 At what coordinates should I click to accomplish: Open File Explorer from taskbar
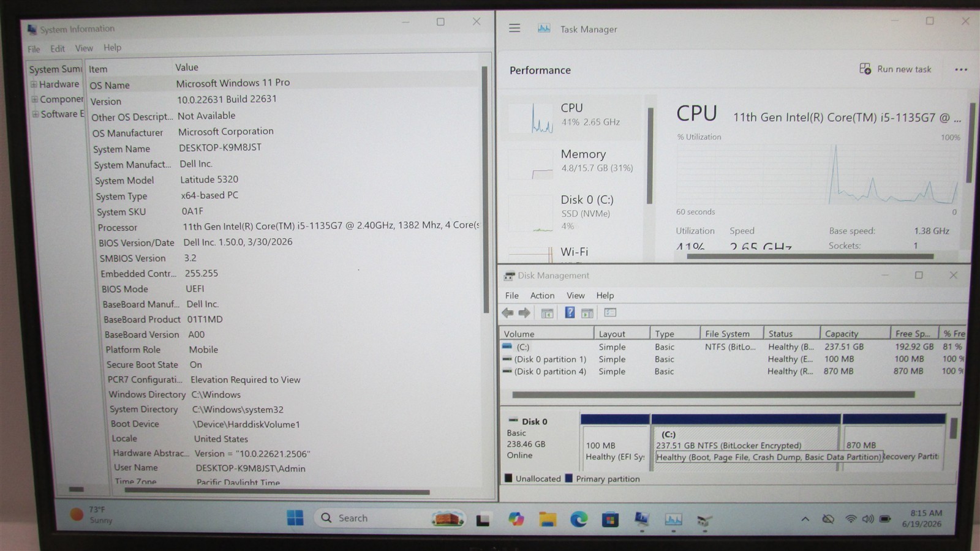548,519
